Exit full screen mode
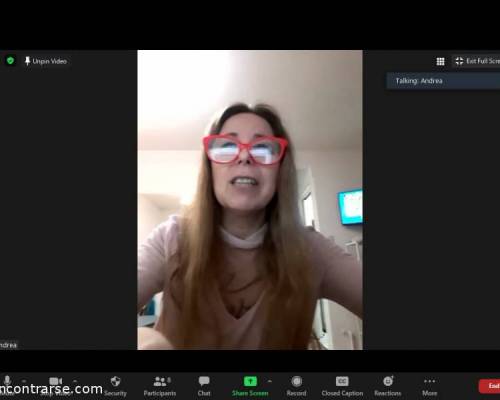The image size is (500, 400). 477,61
